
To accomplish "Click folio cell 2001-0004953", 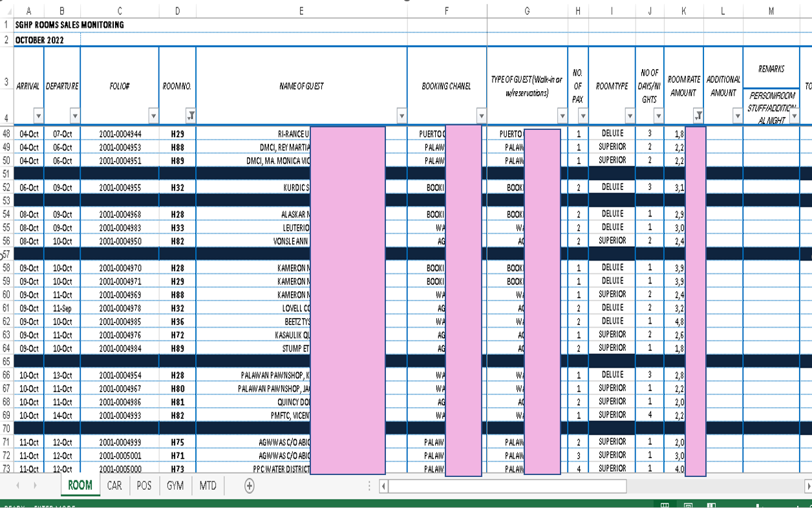I will pos(120,147).
